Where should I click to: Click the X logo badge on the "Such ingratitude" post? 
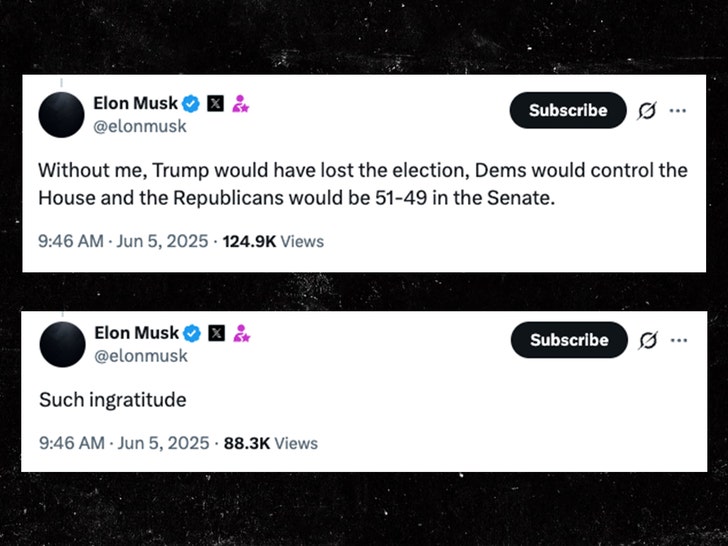coord(216,333)
